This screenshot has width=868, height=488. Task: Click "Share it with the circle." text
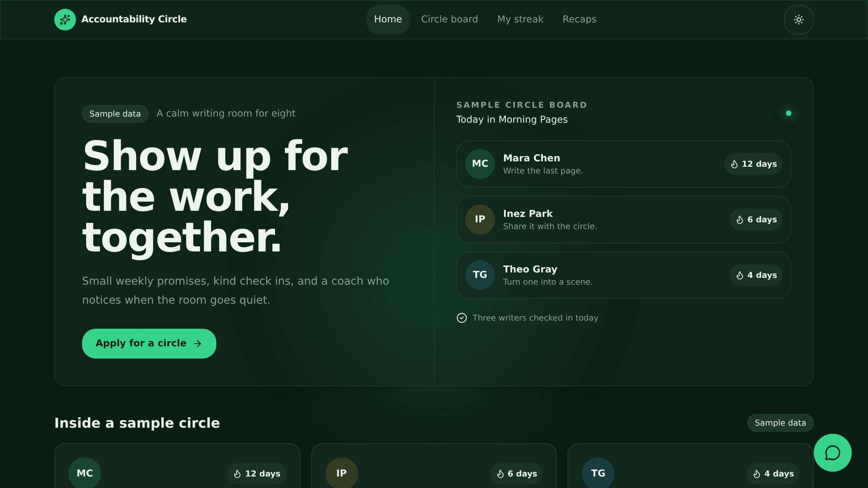tap(550, 226)
